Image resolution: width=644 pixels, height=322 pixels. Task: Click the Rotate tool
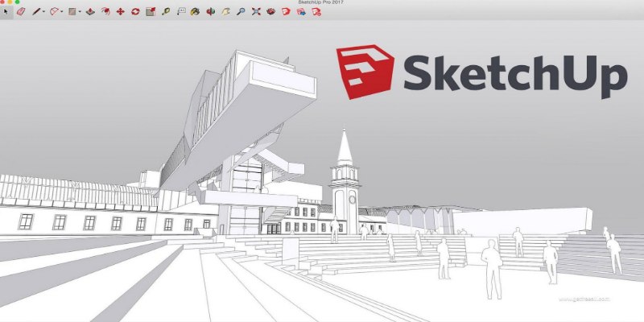(135, 12)
